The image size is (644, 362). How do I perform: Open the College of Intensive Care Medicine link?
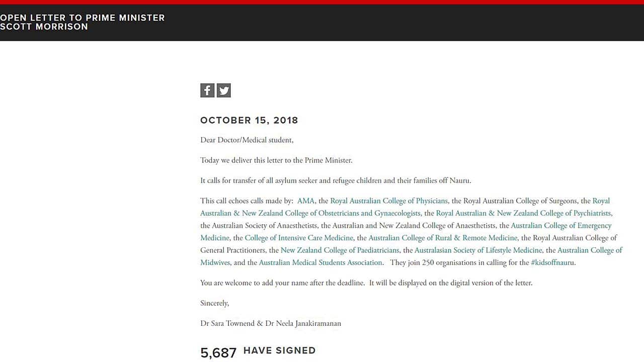(299, 238)
